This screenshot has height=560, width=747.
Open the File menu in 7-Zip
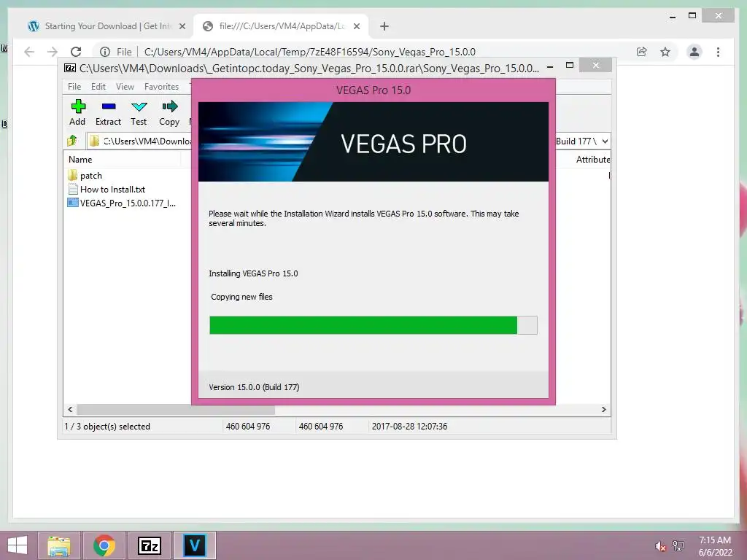(74, 87)
